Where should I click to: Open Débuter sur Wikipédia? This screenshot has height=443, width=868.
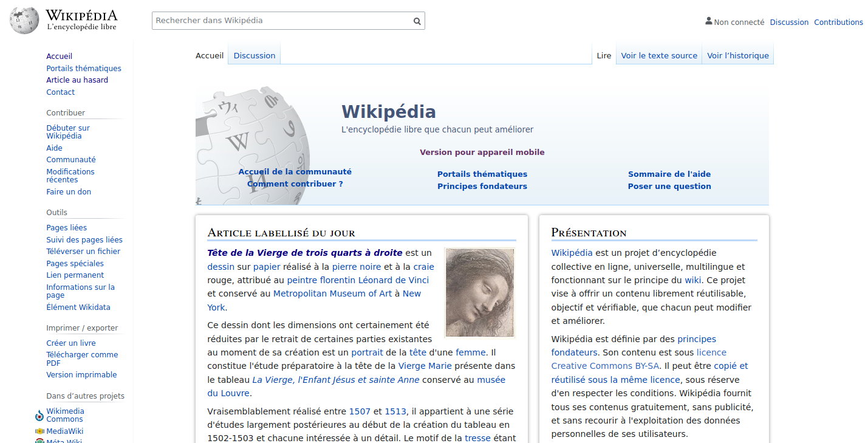68,132
